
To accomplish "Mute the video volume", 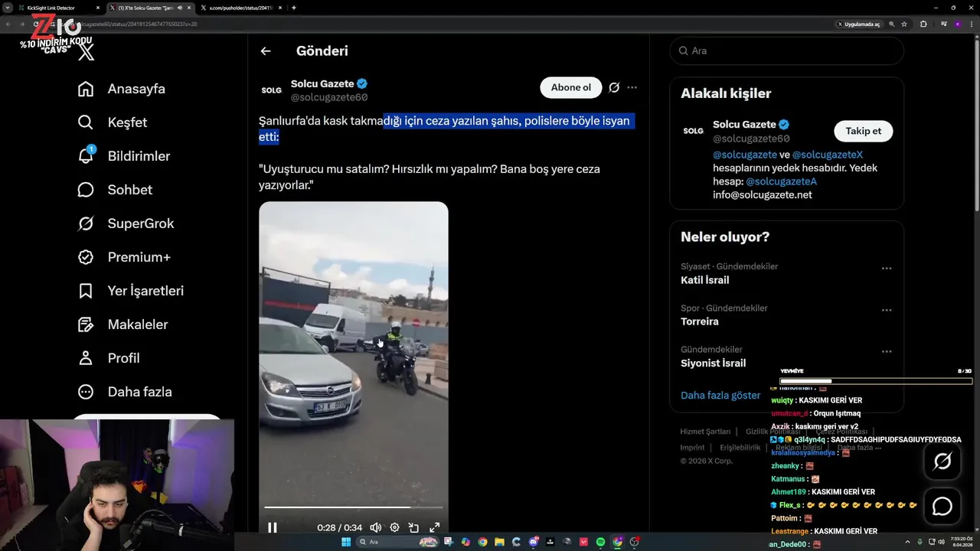I will click(x=375, y=527).
